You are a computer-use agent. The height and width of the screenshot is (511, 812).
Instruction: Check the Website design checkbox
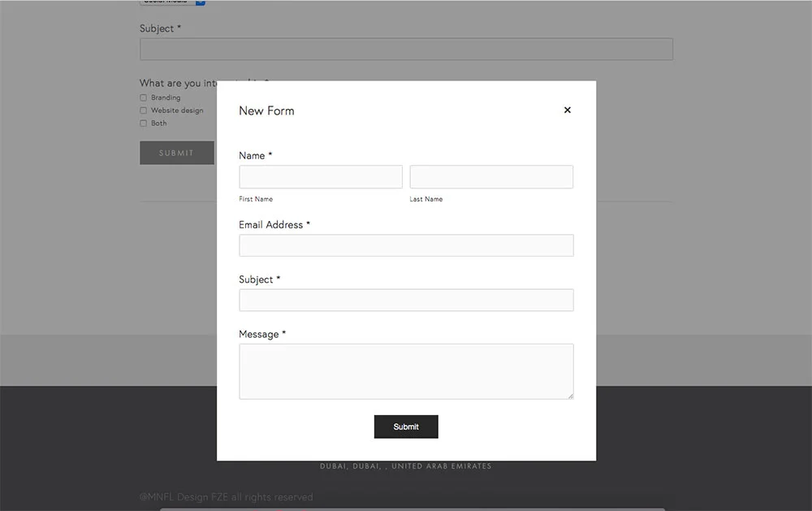click(144, 110)
